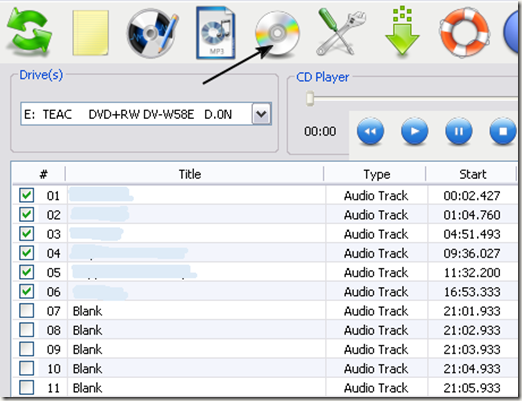Sort by the Type column header
The image size is (522, 401).
coord(377,174)
